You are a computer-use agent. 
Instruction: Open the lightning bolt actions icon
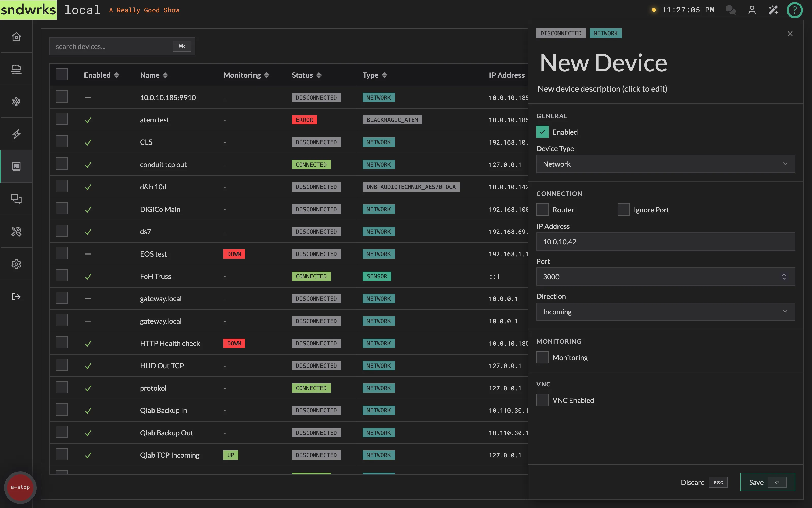[16, 134]
